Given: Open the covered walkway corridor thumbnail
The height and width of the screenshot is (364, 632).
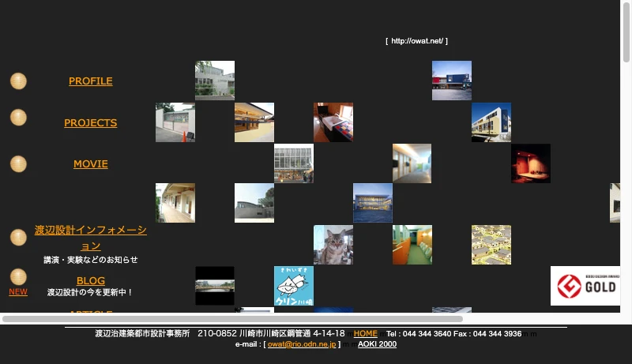Looking at the screenshot, I should (x=175, y=203).
